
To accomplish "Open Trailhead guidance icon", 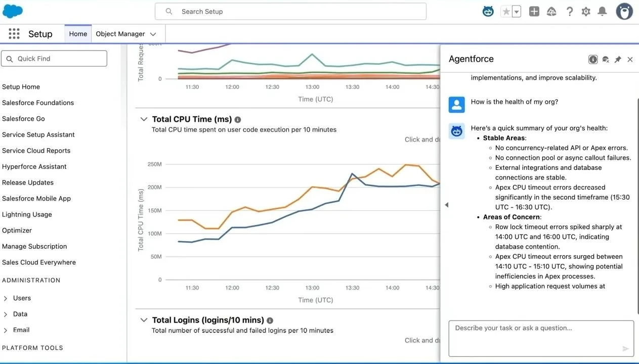I will tap(551, 12).
